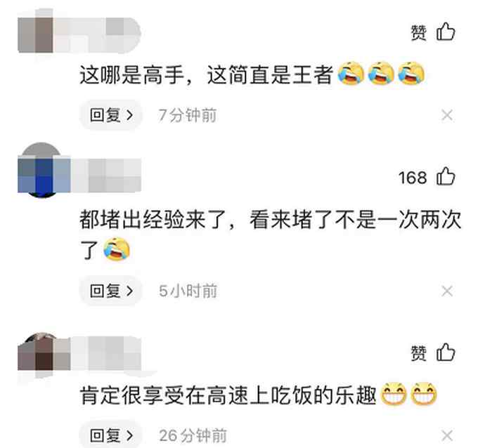Reply to the '这简直是王者' comment
478x448 pixels.
(x=111, y=115)
